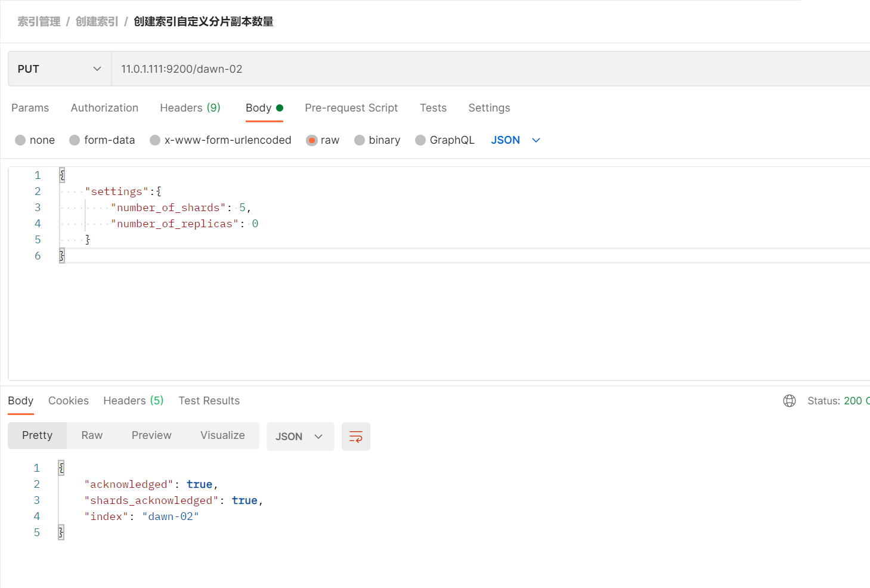Click the number_of_shards line in request body
Viewport: 870px width, 588px height.
tap(181, 208)
